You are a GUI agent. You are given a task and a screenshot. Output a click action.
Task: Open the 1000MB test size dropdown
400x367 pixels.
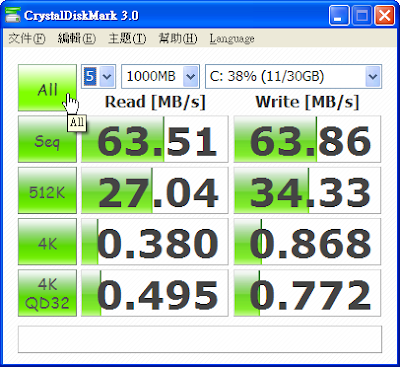(160, 76)
